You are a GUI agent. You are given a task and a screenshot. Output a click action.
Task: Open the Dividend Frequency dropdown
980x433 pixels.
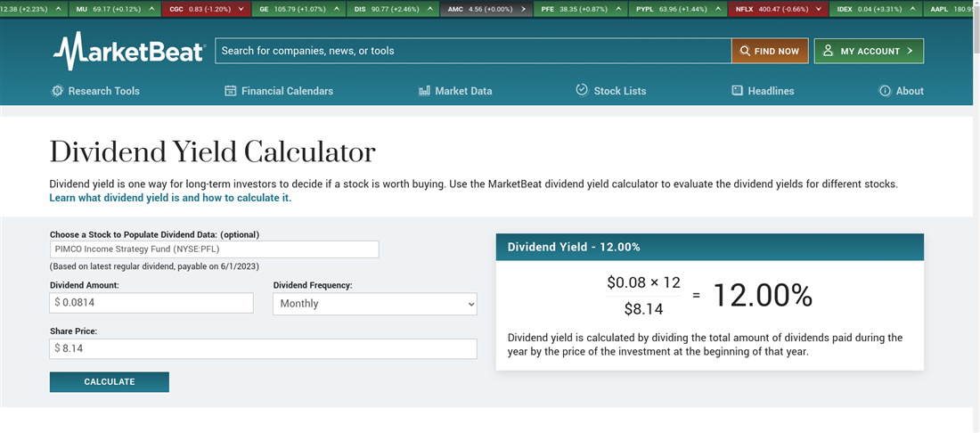pyautogui.click(x=375, y=304)
